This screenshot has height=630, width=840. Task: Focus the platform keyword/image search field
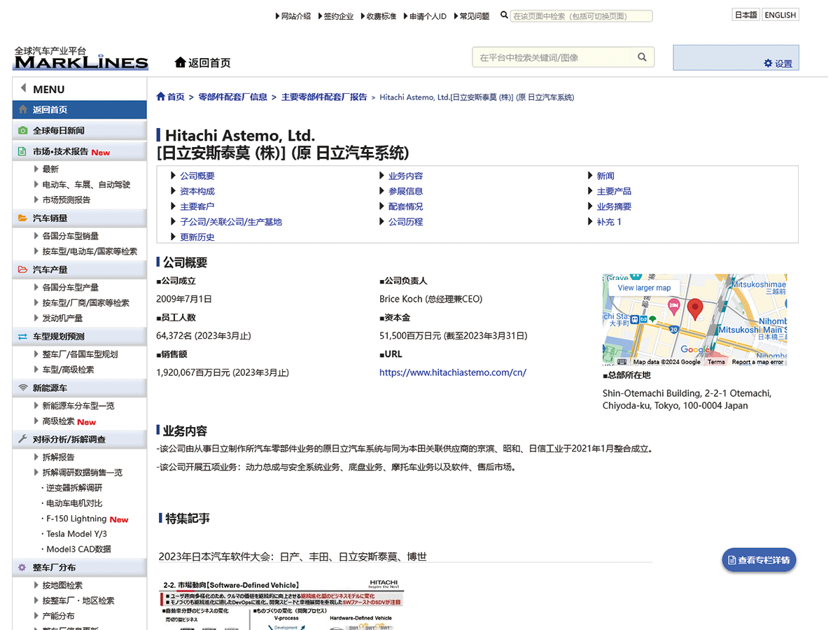(552, 57)
